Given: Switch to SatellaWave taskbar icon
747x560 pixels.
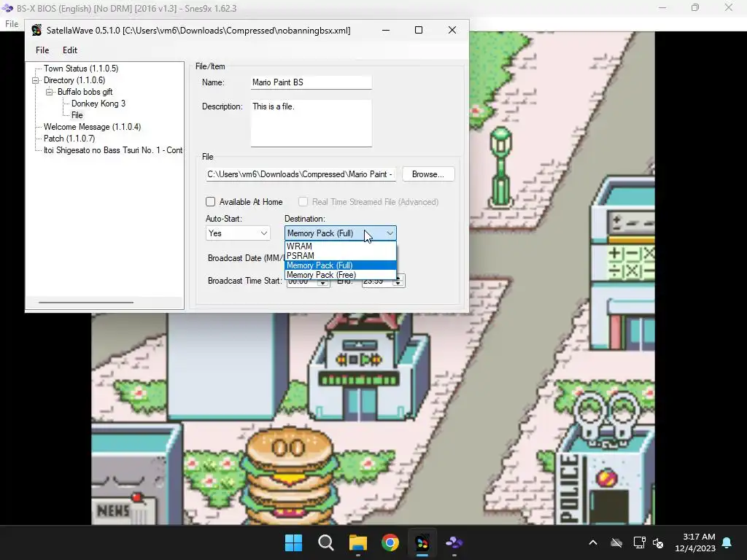Looking at the screenshot, I should pos(422,542).
